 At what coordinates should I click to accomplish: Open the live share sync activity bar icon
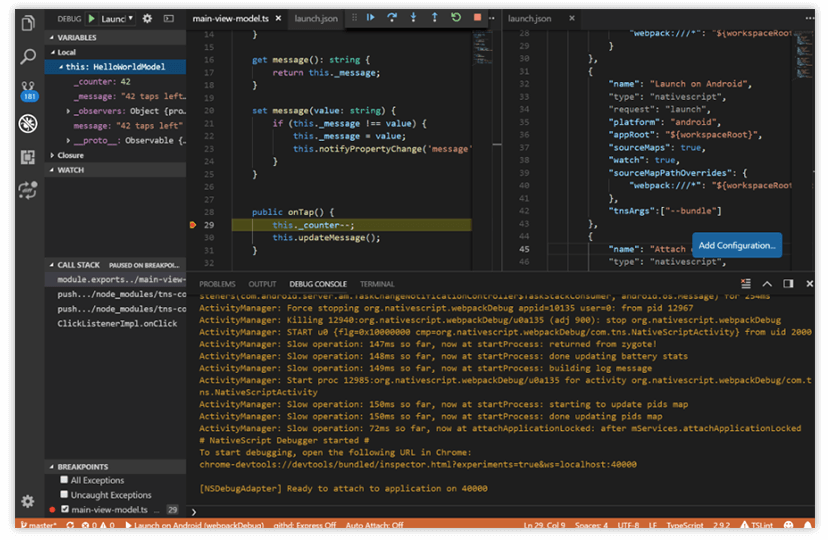click(x=28, y=190)
